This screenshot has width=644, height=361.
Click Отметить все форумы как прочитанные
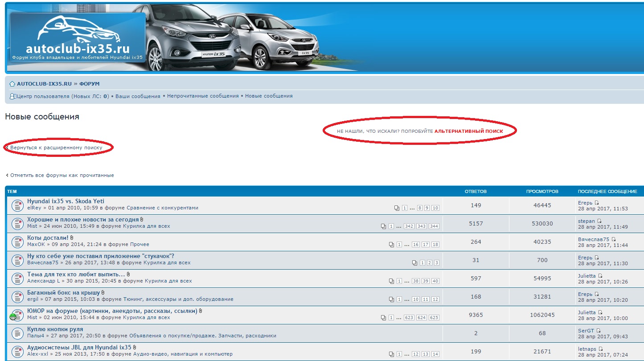62,175
